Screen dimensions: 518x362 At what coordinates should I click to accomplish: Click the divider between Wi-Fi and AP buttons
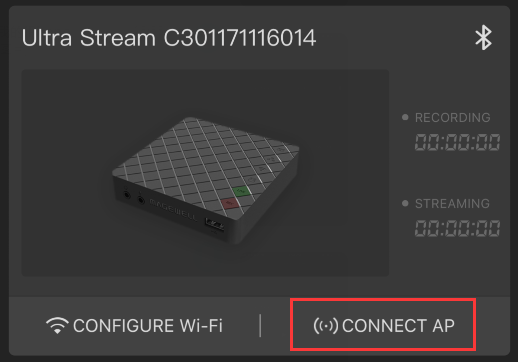click(x=260, y=325)
